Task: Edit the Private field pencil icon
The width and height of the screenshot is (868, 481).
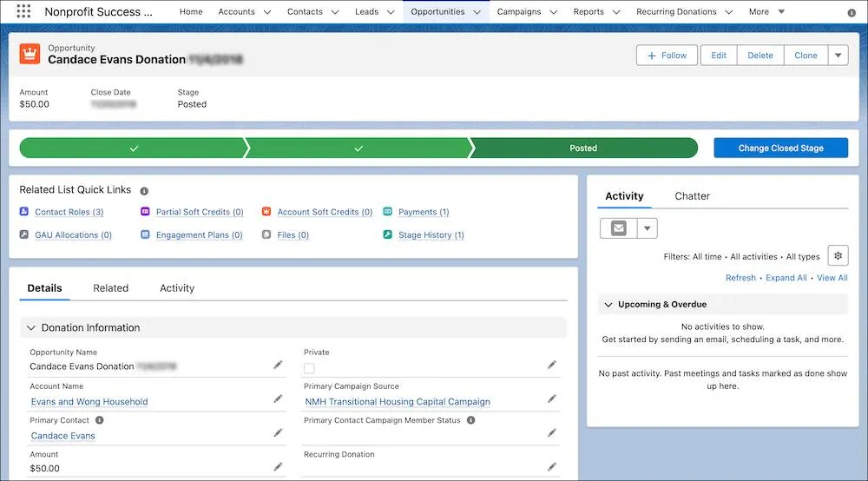Action: coord(552,365)
